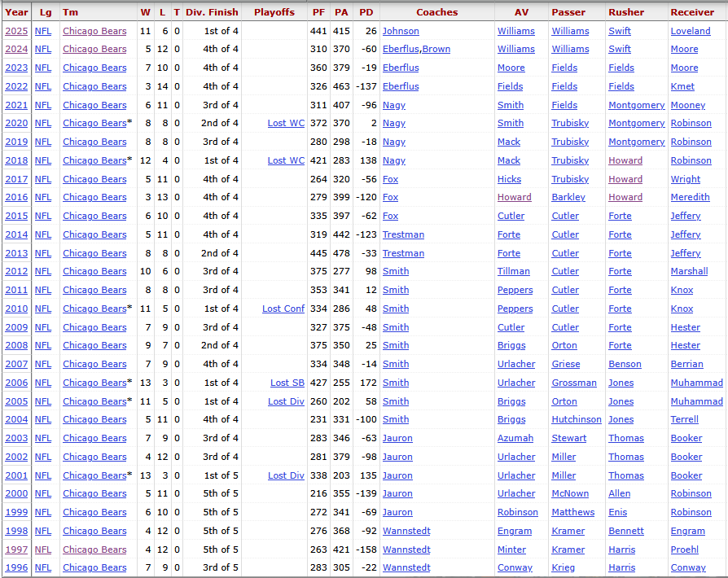Sort by PD column header
The image size is (728, 578).
(366, 12)
